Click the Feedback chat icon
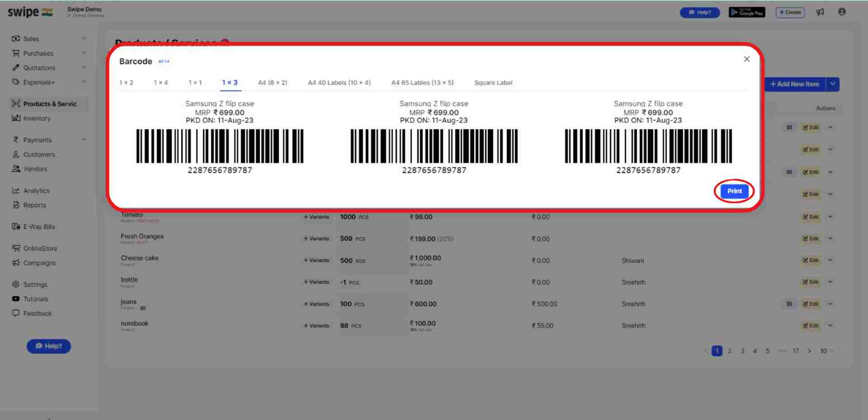This screenshot has height=420, width=868. click(16, 313)
